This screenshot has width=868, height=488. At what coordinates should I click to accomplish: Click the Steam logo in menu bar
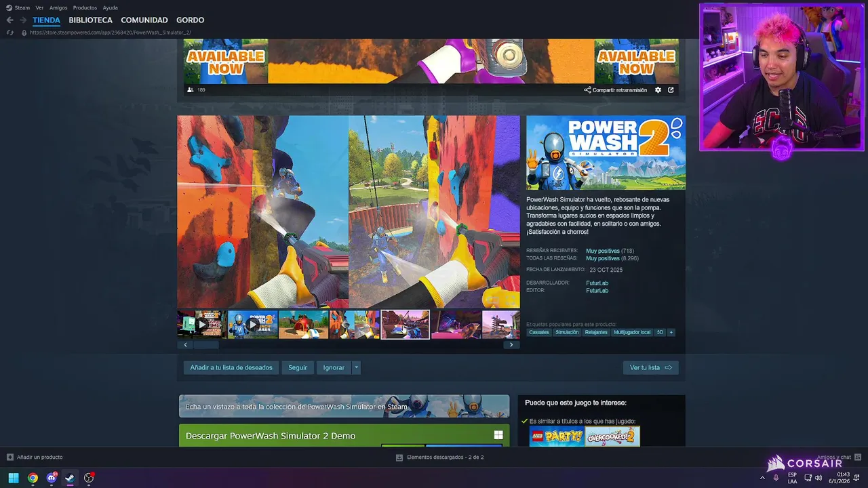[9, 7]
